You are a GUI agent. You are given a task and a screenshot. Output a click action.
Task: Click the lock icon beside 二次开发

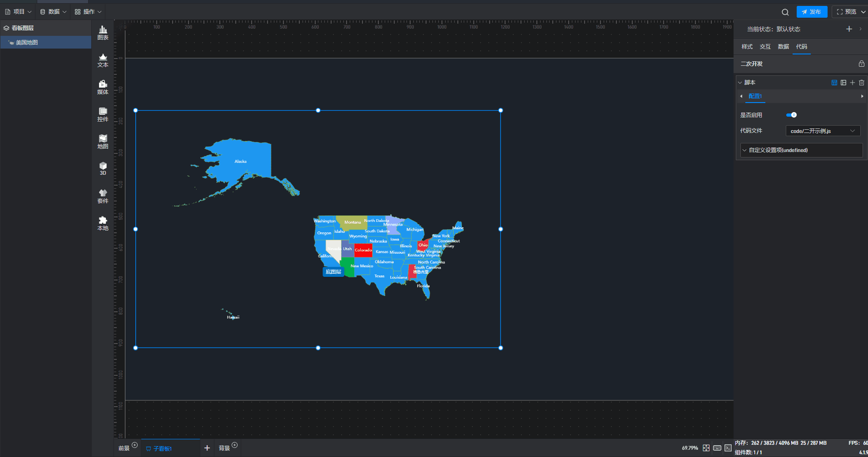coord(861,64)
